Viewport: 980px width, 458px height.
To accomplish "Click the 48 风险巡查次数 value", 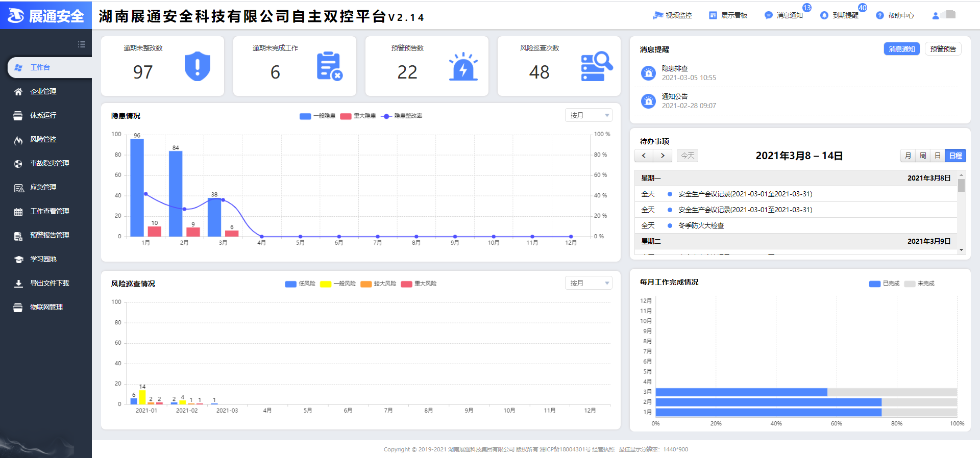I will click(539, 72).
